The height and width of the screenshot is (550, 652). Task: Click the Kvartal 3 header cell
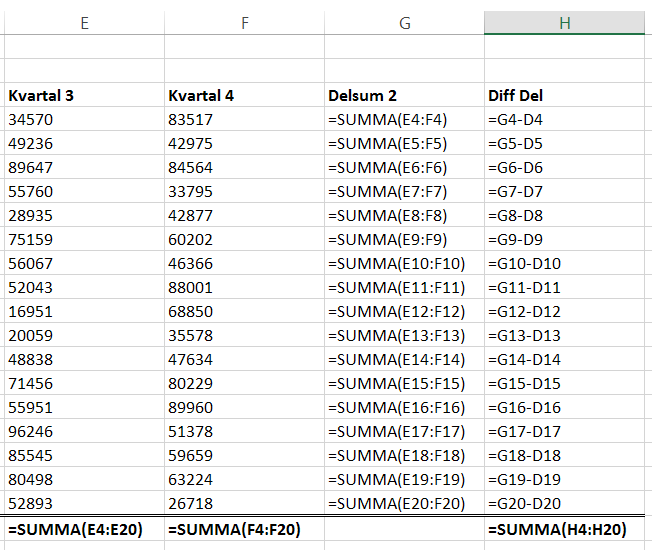84,96
